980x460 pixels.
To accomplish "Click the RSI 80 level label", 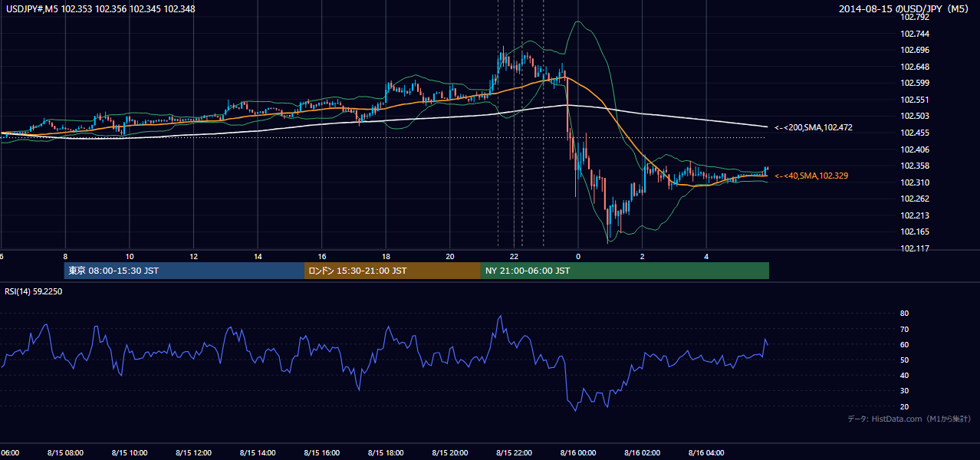I will (x=904, y=314).
